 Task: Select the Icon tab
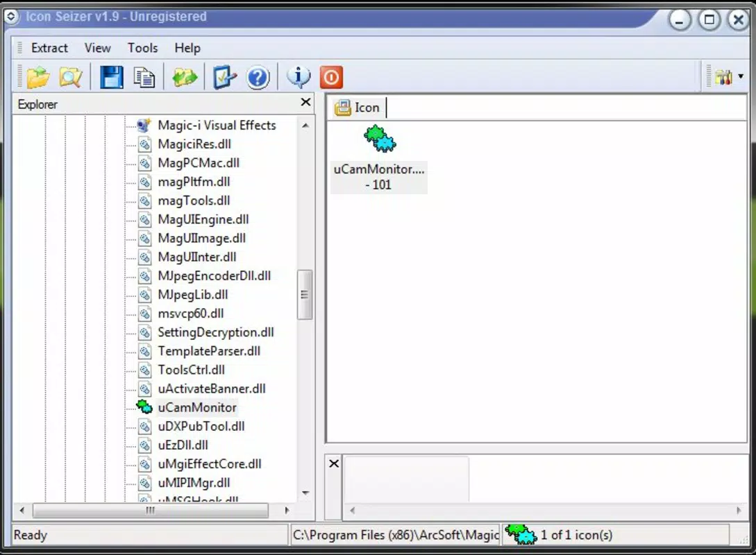pyautogui.click(x=358, y=108)
